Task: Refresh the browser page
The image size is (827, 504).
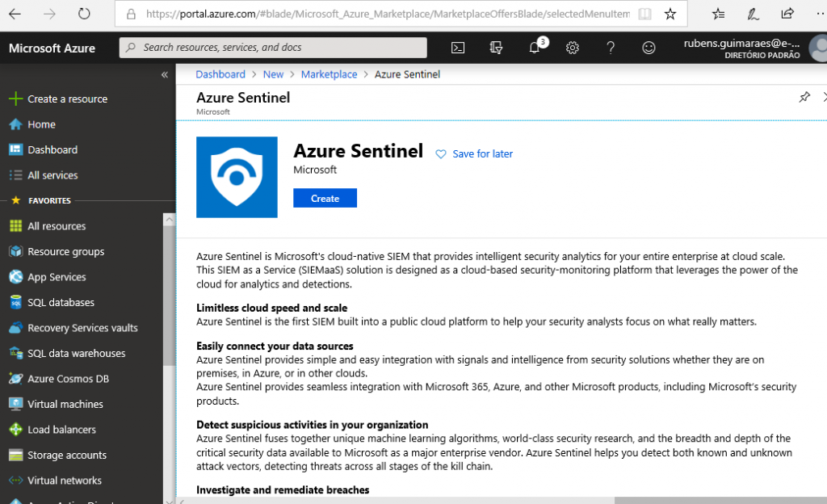Action: pyautogui.click(x=84, y=14)
